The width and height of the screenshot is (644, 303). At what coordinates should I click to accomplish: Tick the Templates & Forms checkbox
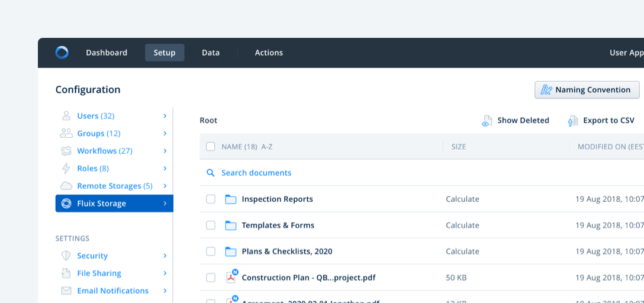tap(211, 225)
